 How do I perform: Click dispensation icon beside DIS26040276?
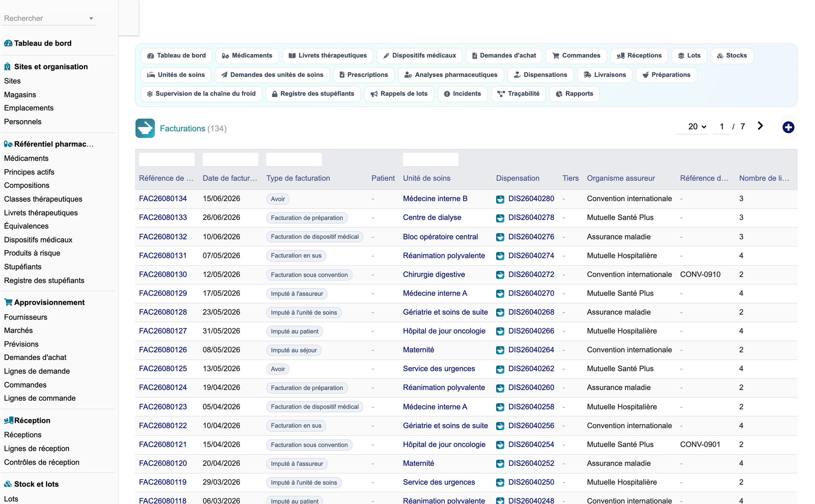click(500, 237)
